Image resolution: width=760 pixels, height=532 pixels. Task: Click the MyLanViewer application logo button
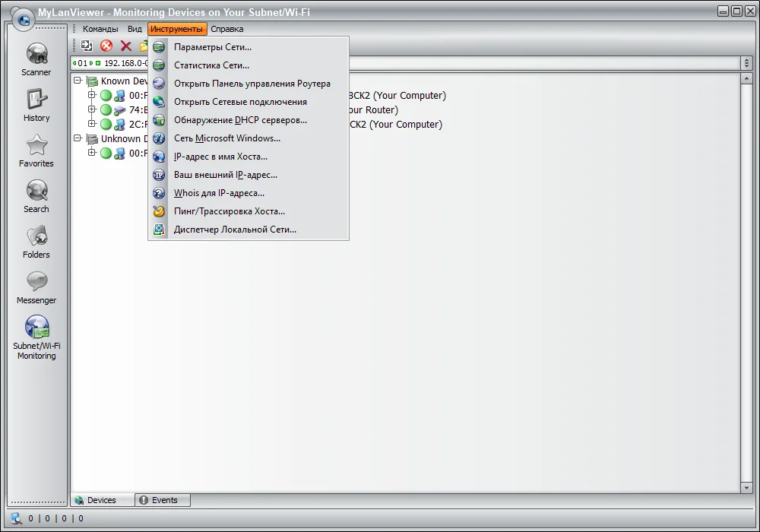tap(24, 20)
